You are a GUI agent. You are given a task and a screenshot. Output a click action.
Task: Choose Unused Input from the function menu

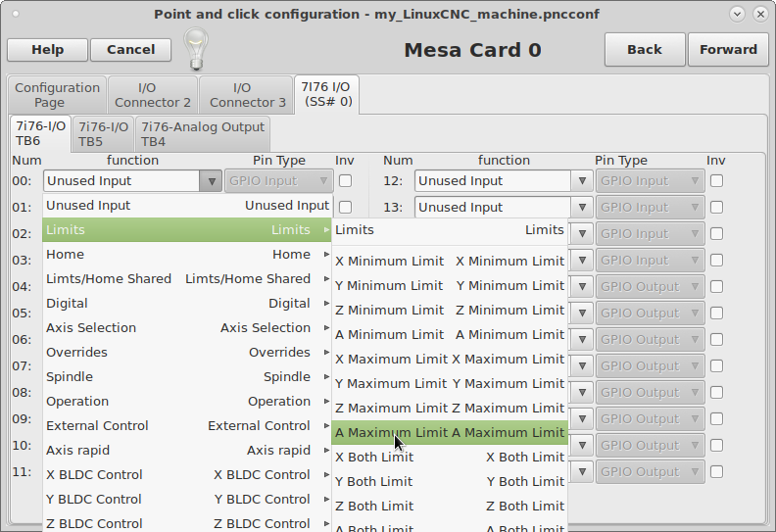tap(187, 206)
